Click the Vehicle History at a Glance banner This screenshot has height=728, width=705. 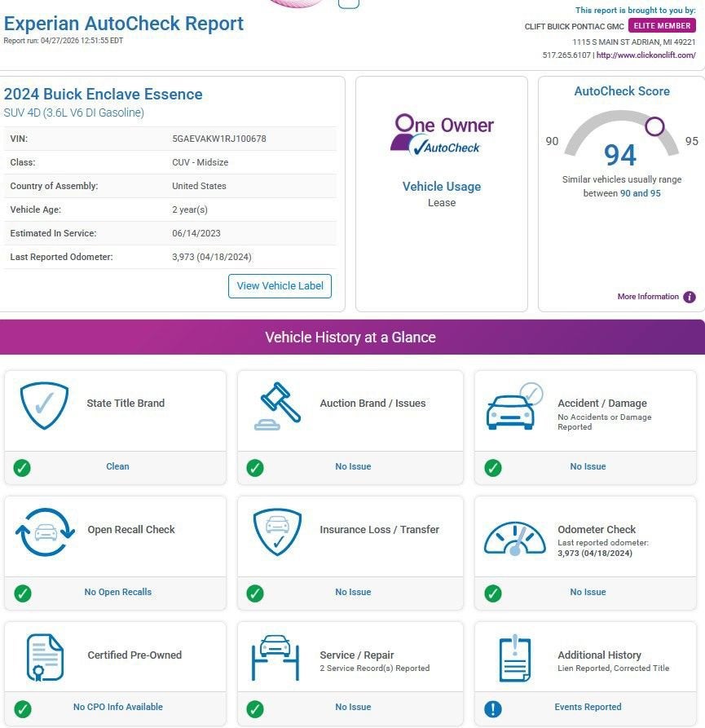click(x=350, y=338)
